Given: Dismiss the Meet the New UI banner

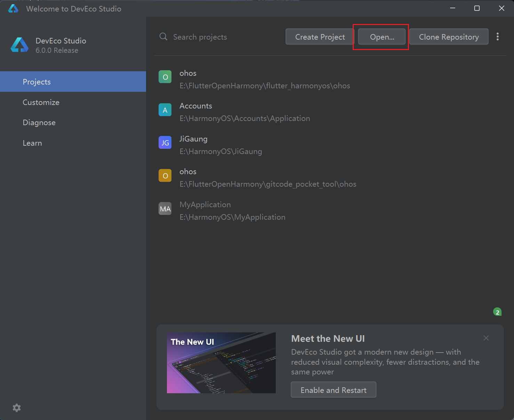Looking at the screenshot, I should click(x=486, y=338).
